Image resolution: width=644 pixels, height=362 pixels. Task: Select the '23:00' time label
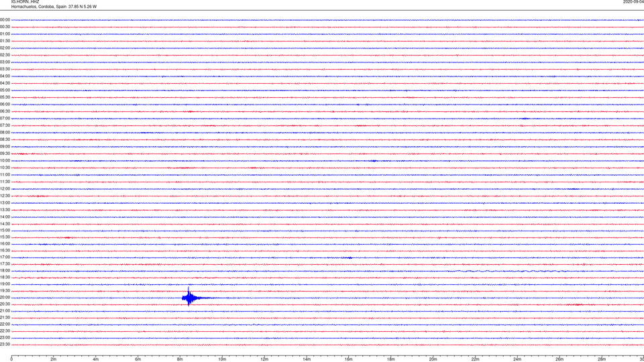coord(5,338)
